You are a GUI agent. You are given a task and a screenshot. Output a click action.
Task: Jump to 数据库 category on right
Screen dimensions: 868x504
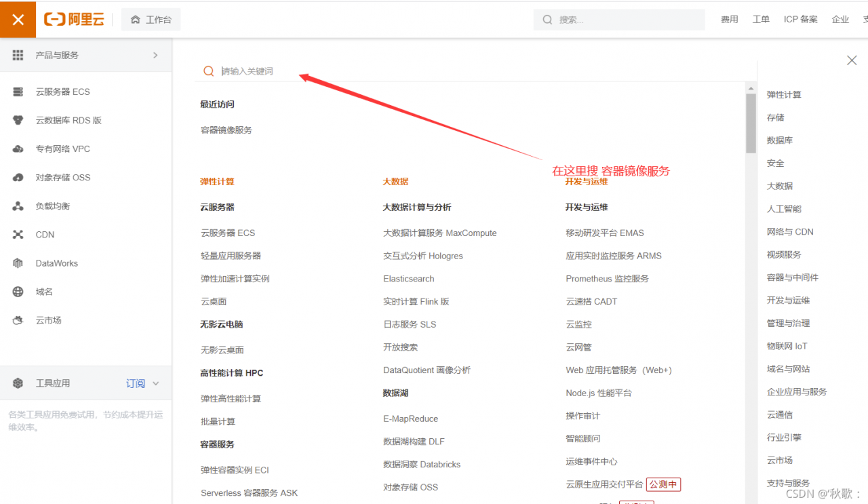pyautogui.click(x=780, y=140)
